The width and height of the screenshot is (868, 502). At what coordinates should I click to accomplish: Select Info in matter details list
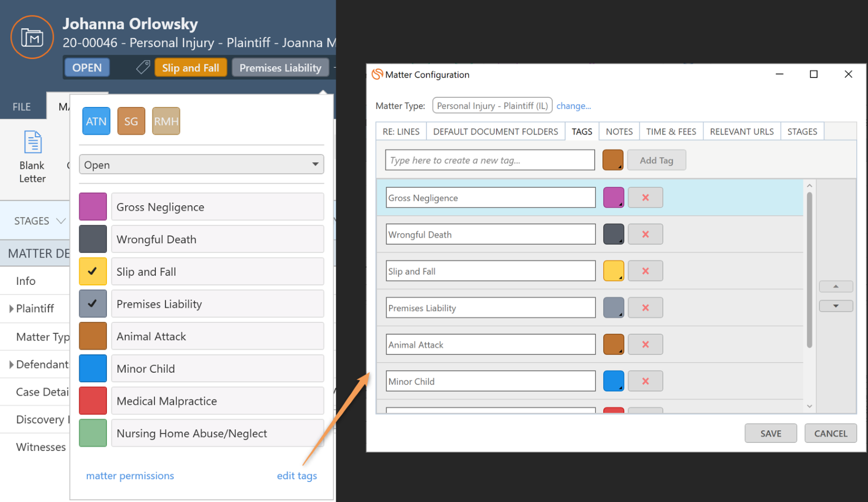click(25, 281)
